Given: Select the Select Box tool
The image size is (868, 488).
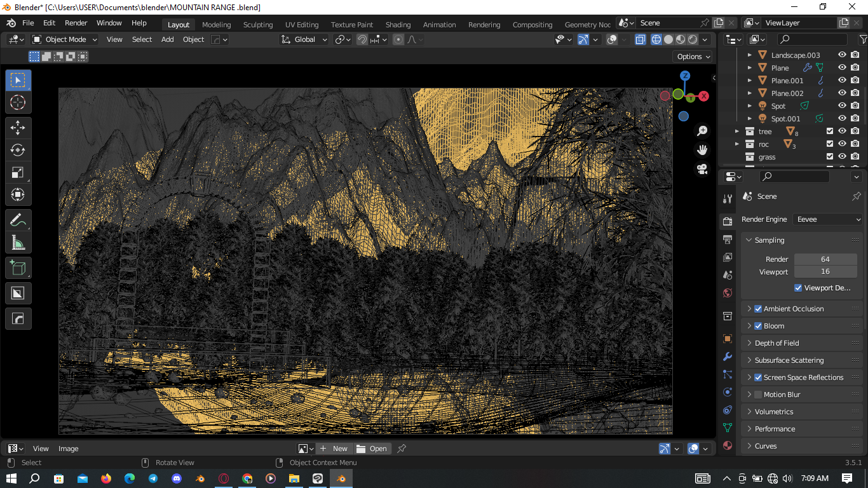Looking at the screenshot, I should (18, 80).
